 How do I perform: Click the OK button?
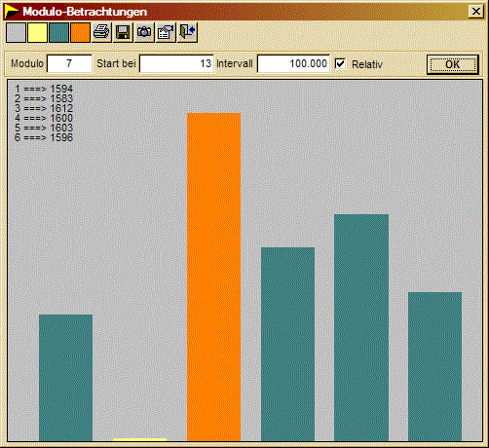click(x=453, y=64)
